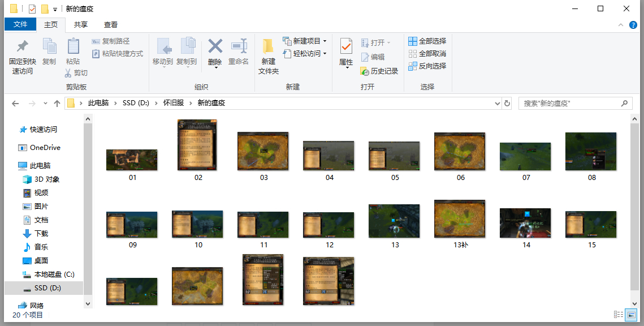Screen dimensions: 644x326
Task: Click 新的瘟疫 in the address path
Action: click(211, 103)
